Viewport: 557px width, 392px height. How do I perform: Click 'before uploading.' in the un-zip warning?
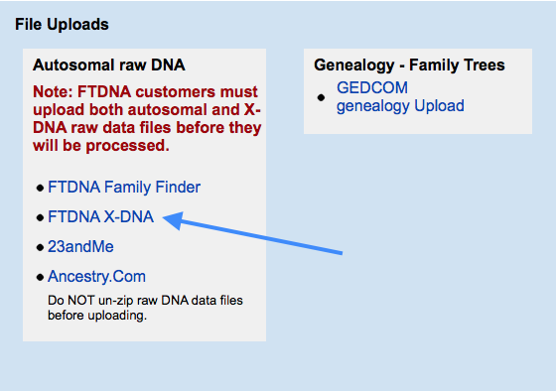point(97,316)
